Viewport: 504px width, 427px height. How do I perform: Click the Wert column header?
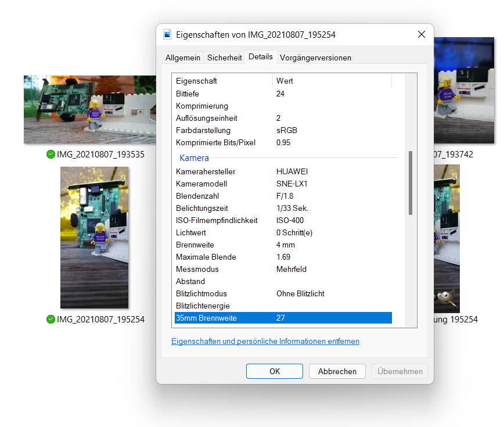click(x=332, y=81)
